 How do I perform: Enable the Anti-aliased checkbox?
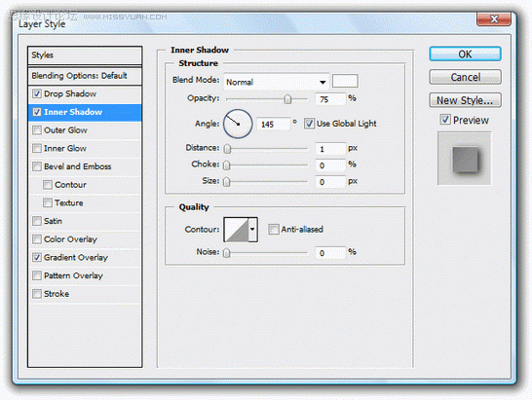(273, 230)
